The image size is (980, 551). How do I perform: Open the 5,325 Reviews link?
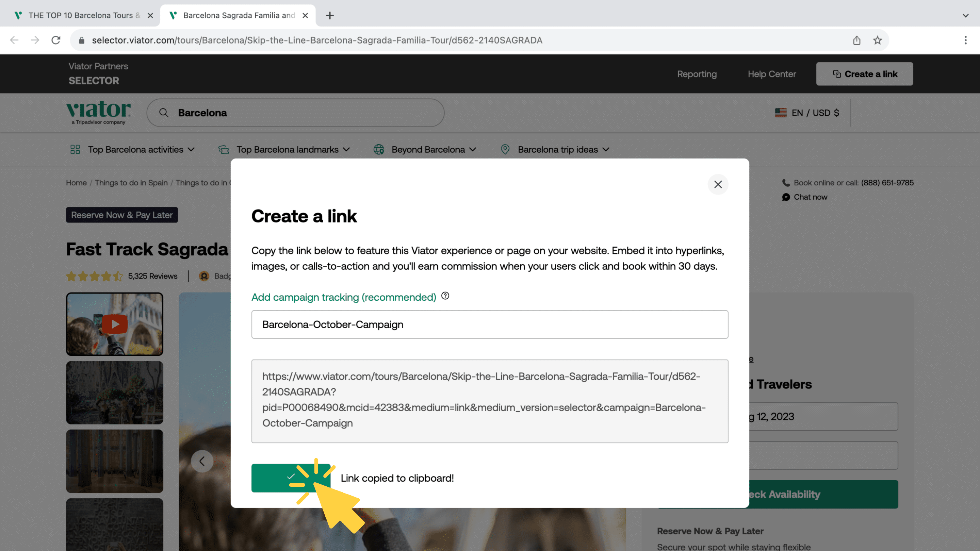[152, 276]
